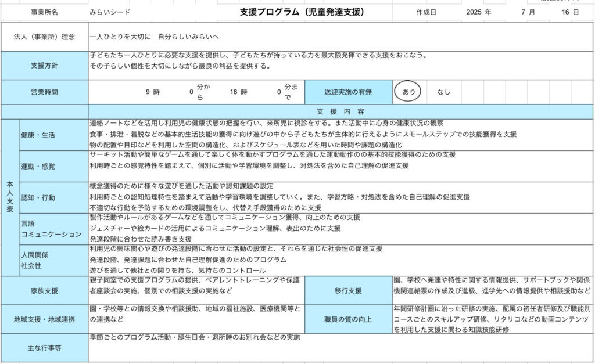Click the 職員の質の向上 header cell
Viewport: 595px width, 364px height.
348,320
